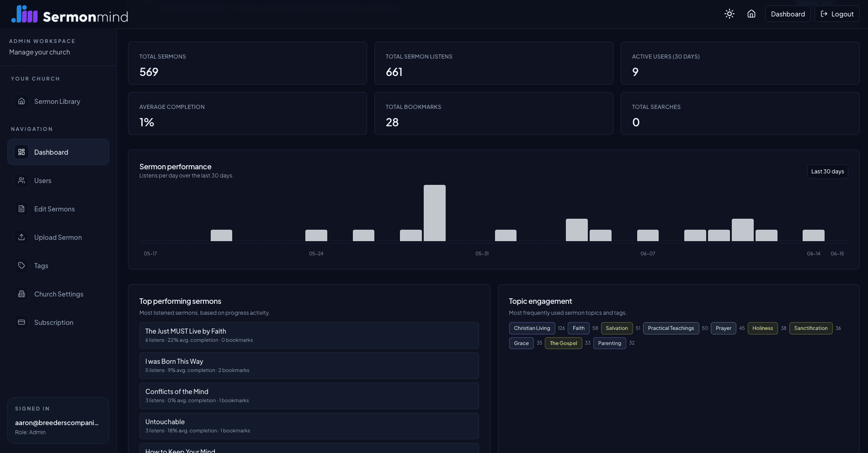Viewport: 868px width, 453px height.
Task: Click the signed-in email aaron@breederscompani…
Action: [57, 423]
